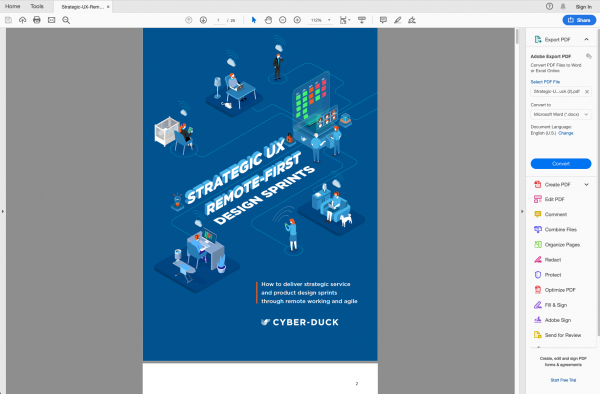Click the Send for Review icon

click(538, 335)
